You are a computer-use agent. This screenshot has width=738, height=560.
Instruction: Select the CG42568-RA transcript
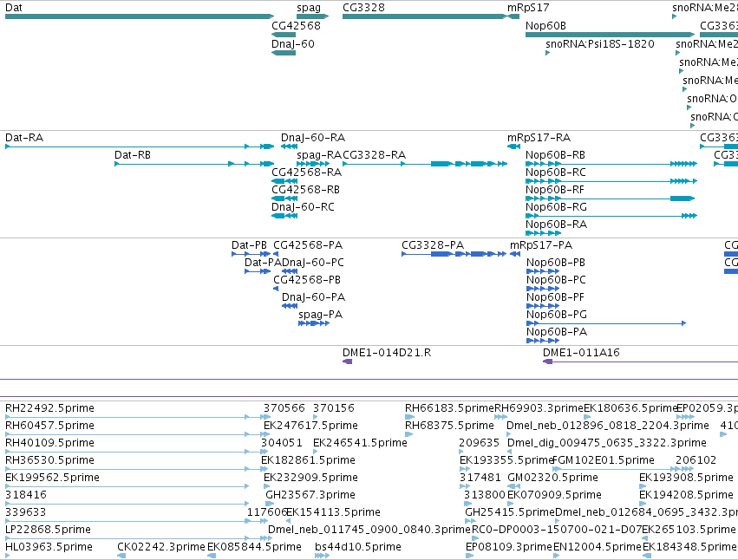pos(284,181)
